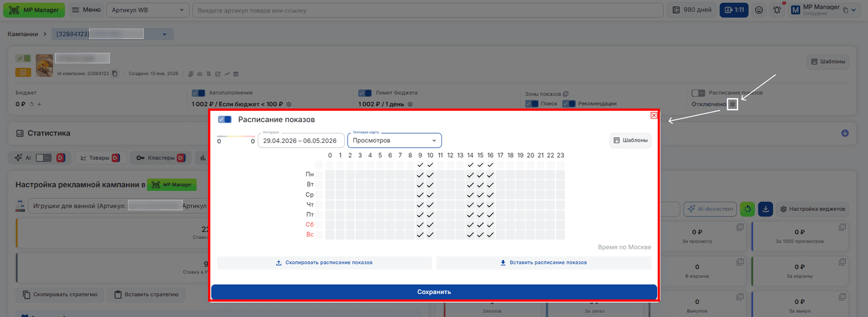Screen dimensions: 868x317
Task: Disable the Поиск zone toggle
Action: tap(532, 103)
